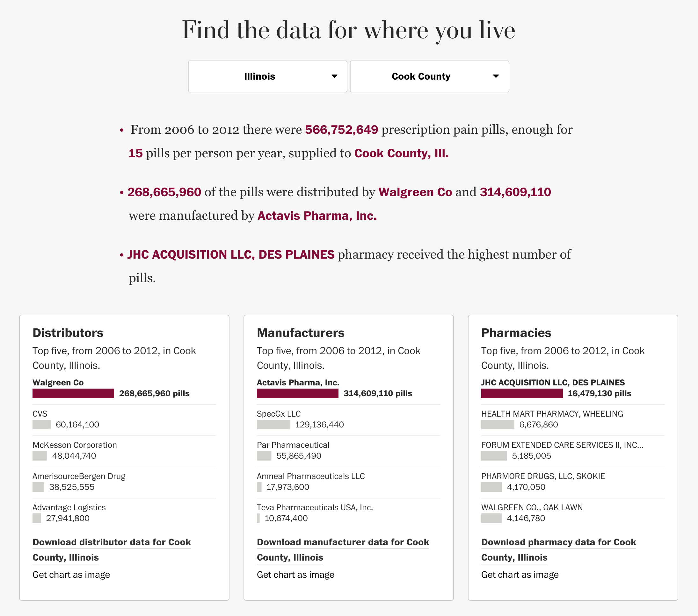Click the Pharmacies panel heading
Image resolution: width=698 pixels, height=616 pixels.
coord(516,333)
